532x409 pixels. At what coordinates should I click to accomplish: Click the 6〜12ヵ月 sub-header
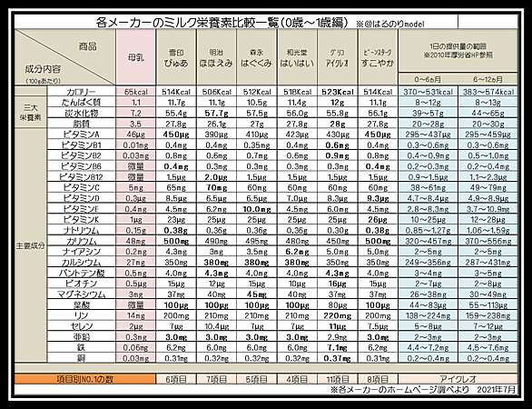[488, 79]
